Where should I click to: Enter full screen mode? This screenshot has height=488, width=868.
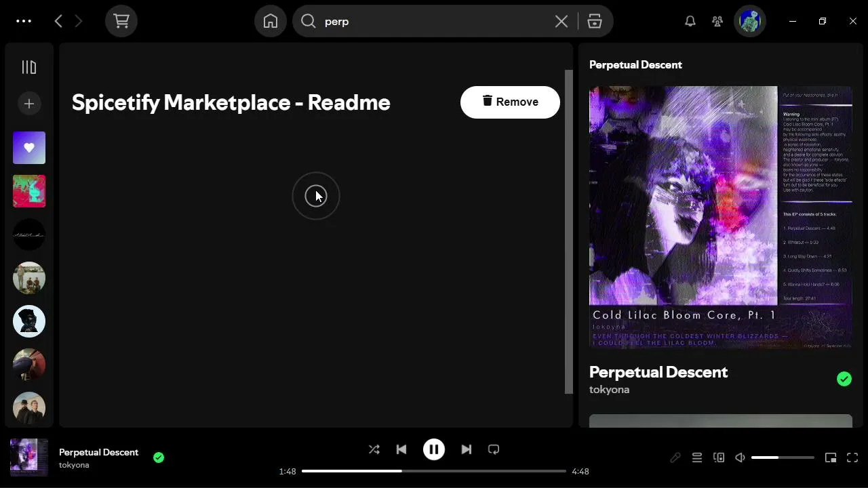tap(852, 458)
